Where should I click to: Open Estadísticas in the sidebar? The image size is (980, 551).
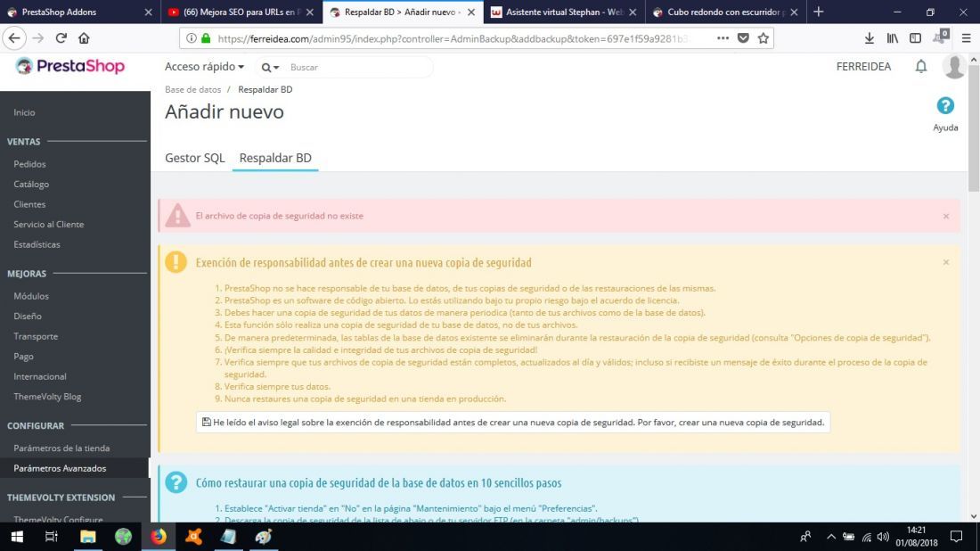point(37,244)
